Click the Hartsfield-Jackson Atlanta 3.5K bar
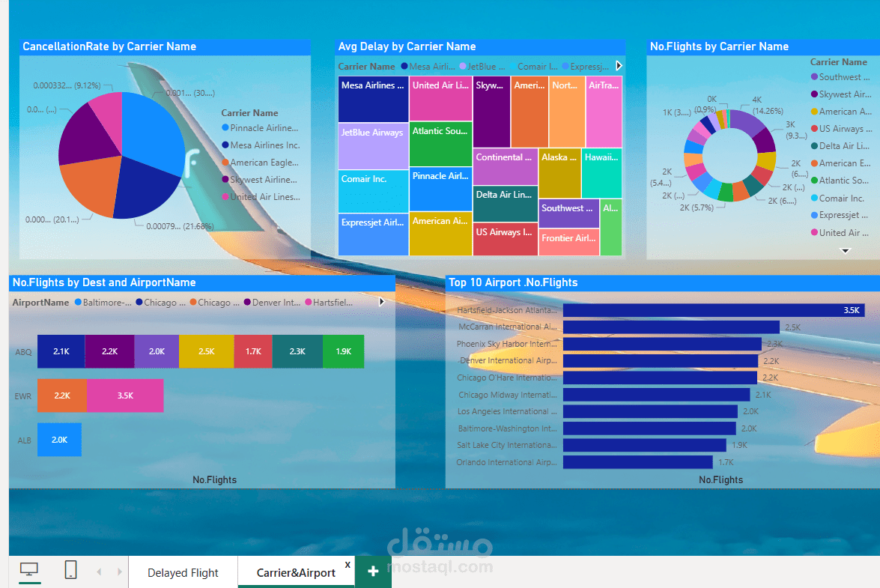 (x=713, y=310)
